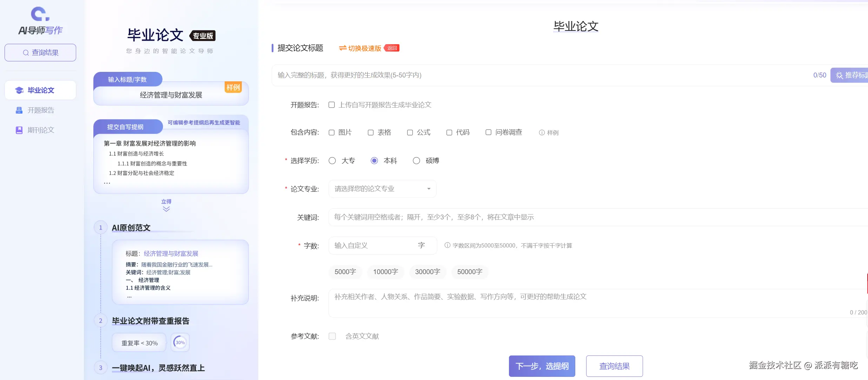Click the red 返回 badge
Viewport: 868px width, 380px height.
pyautogui.click(x=392, y=48)
